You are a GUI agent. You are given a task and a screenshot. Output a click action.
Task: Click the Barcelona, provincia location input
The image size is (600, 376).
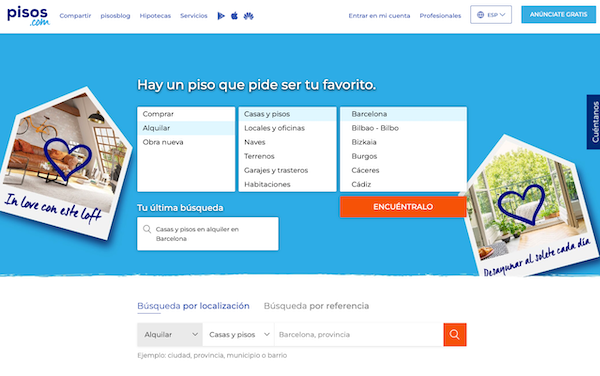(359, 334)
